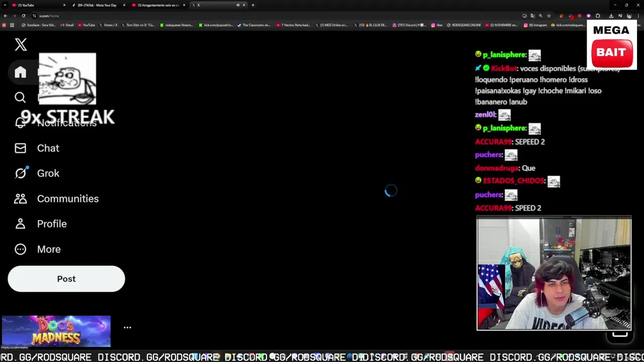This screenshot has height=362, width=644.
Task: Mute audio on the X tab
Action: tap(238, 5)
